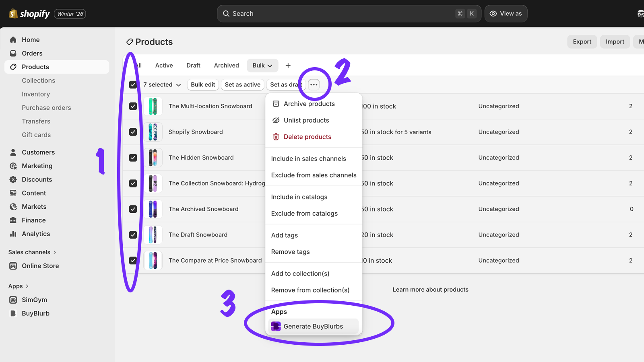The width and height of the screenshot is (644, 362).
Task: Open the Learn more about products link
Action: click(x=430, y=289)
